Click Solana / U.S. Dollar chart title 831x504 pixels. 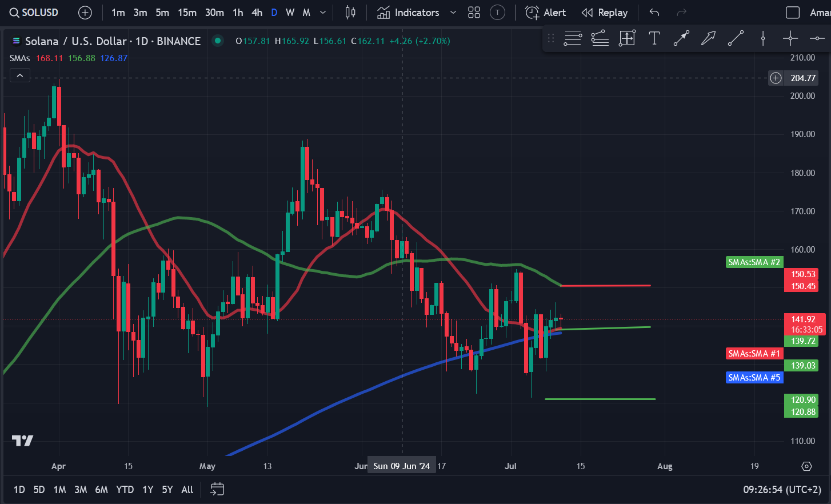pyautogui.click(x=113, y=41)
